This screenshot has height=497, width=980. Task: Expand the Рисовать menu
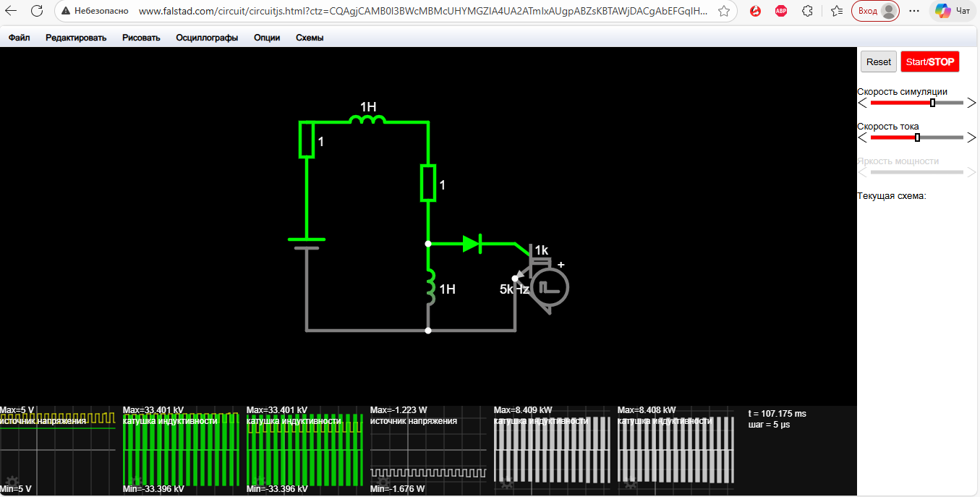tap(141, 38)
